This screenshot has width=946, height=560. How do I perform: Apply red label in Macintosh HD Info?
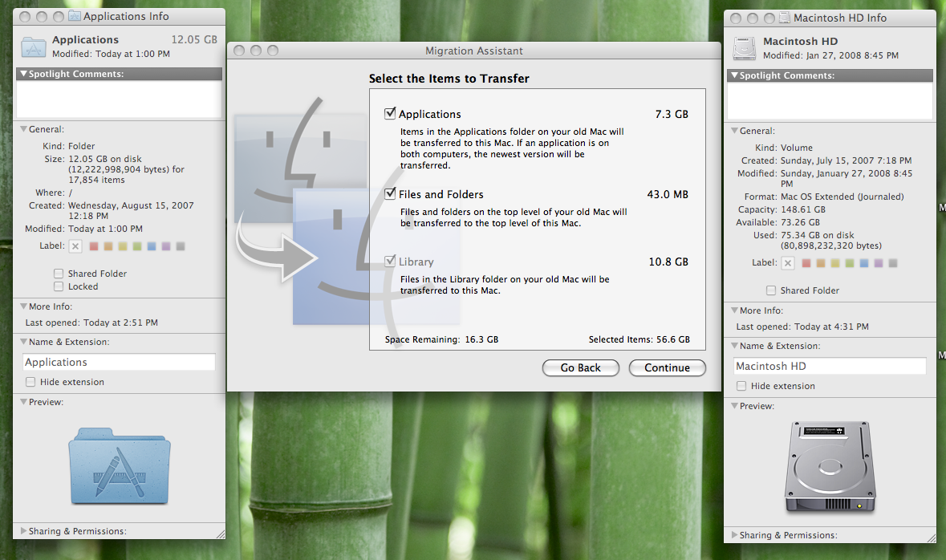point(806,263)
